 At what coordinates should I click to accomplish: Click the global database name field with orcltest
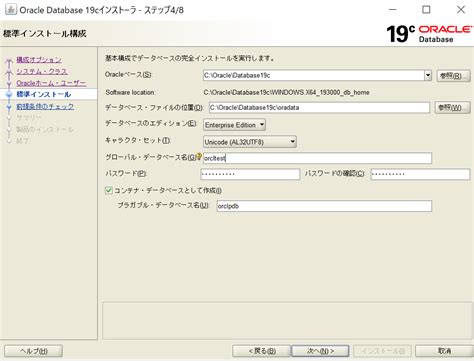[x=317, y=158]
